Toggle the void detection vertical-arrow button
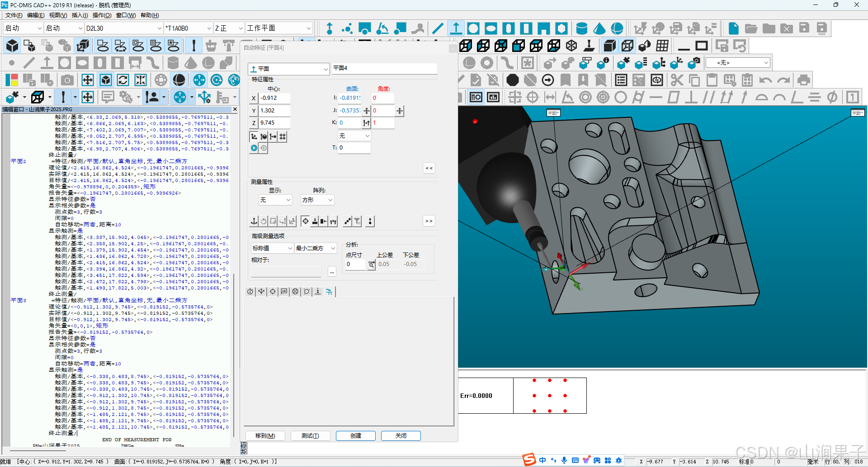 tap(370, 221)
